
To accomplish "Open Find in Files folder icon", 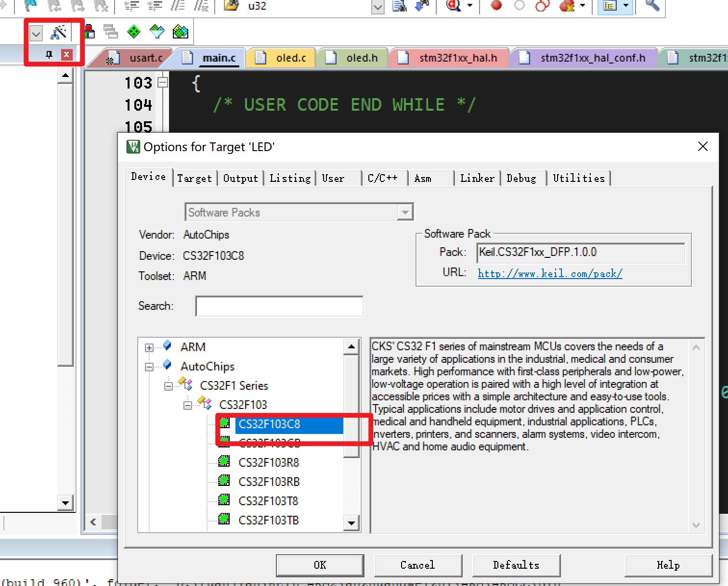I will pos(232,5).
